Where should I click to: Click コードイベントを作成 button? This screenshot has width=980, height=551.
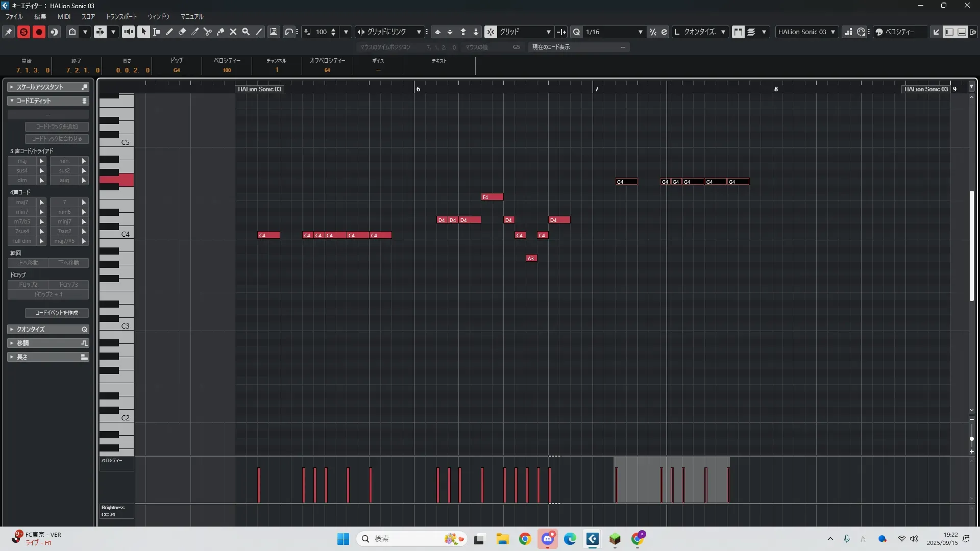click(x=57, y=313)
